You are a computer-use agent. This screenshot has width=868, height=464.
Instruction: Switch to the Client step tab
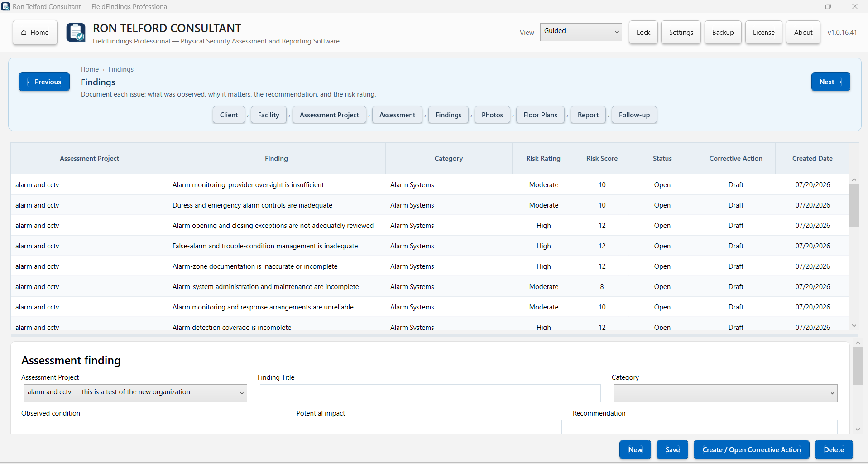[229, 115]
